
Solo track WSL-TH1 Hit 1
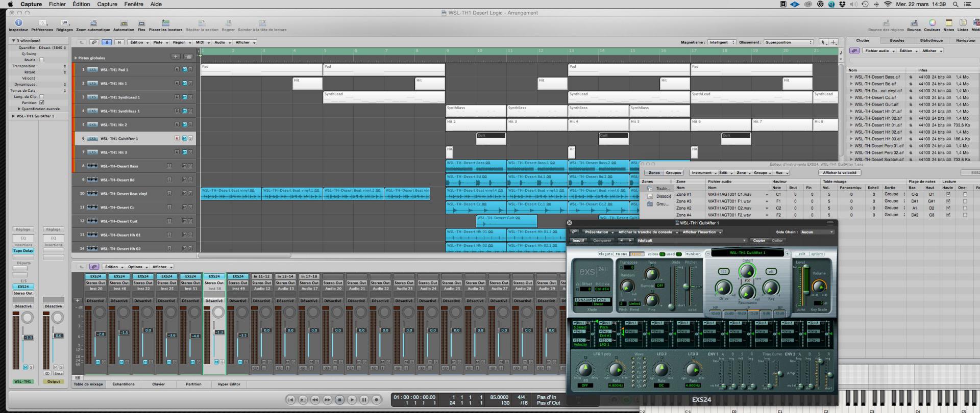[190, 83]
